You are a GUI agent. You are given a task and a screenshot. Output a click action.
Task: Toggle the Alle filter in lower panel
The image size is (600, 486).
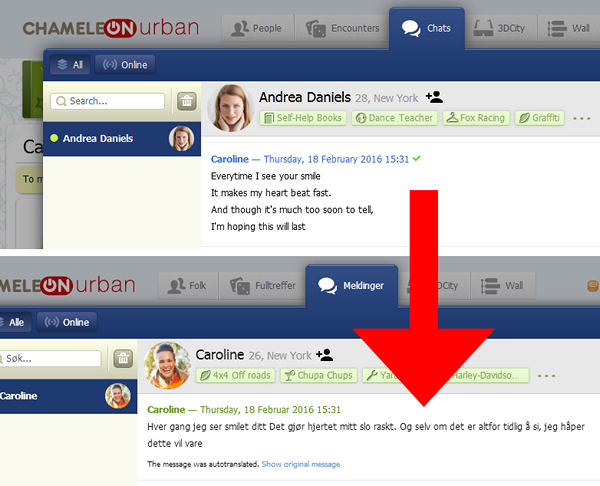pyautogui.click(x=12, y=323)
